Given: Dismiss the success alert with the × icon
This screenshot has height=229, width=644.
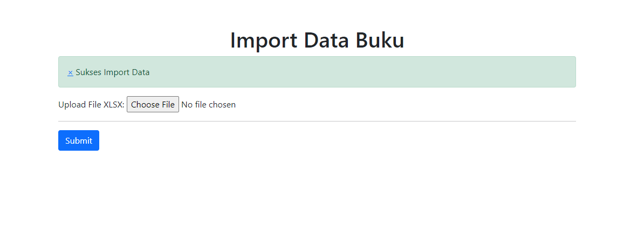Looking at the screenshot, I should (x=70, y=72).
